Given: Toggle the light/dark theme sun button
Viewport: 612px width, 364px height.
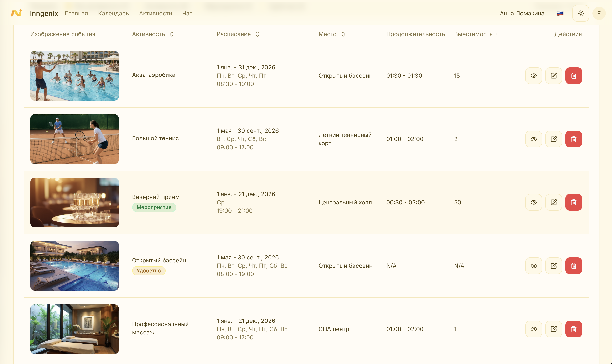Looking at the screenshot, I should click(581, 13).
